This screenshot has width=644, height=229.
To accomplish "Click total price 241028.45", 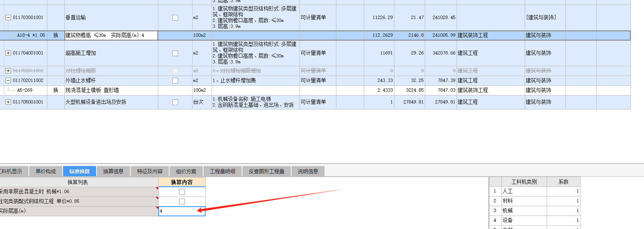I will pyautogui.click(x=444, y=18).
